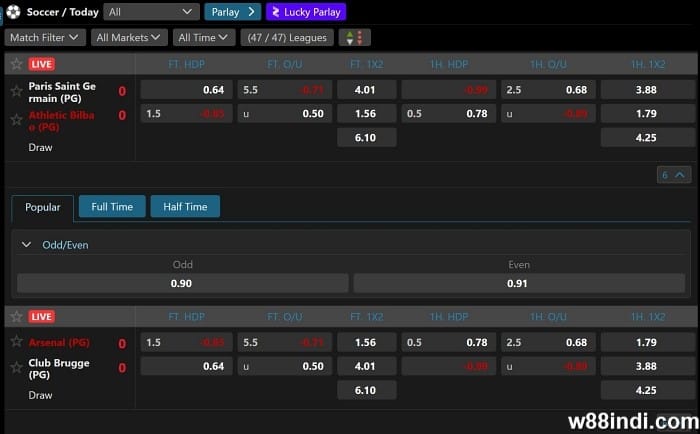Pick PSG match over 5.5 FT O/U
The width and height of the screenshot is (700, 434).
(x=285, y=90)
